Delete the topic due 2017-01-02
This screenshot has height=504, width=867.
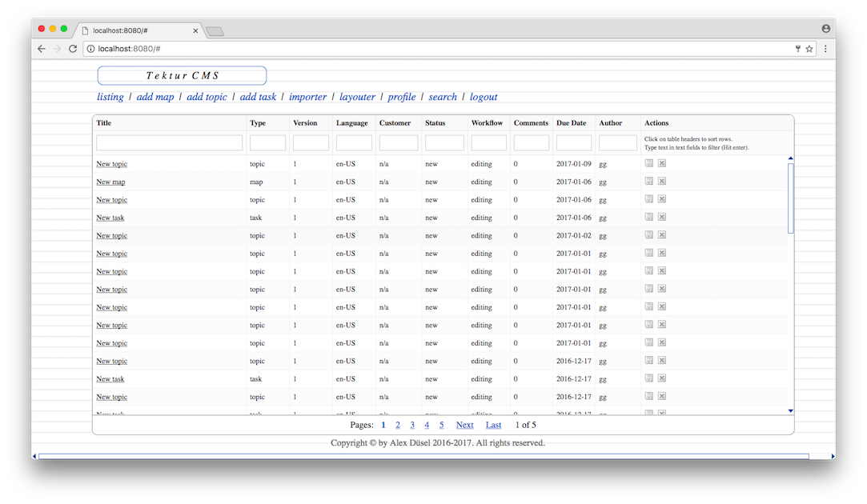(662, 235)
